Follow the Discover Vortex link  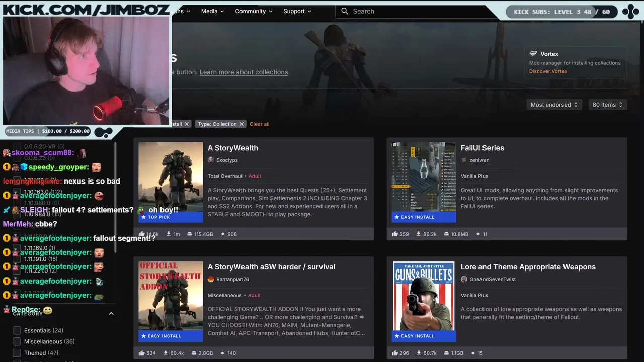pyautogui.click(x=548, y=71)
